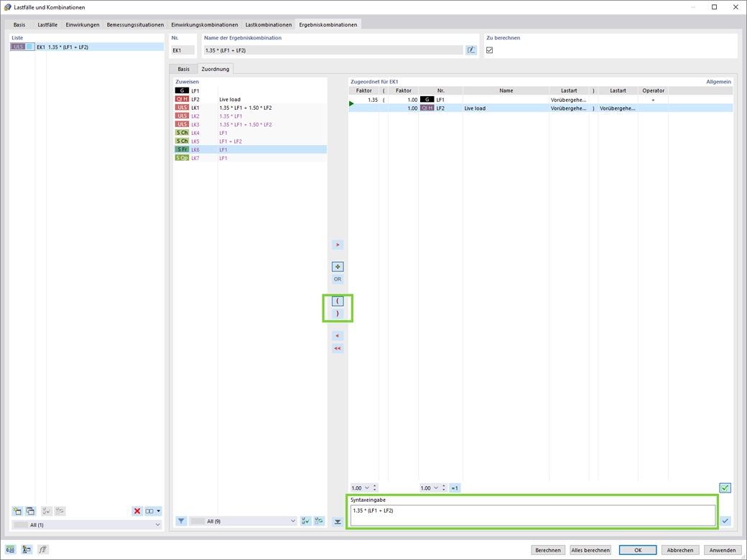Select the Ergebniskombinationen tab
This screenshot has height=560, width=747.
coord(328,24)
